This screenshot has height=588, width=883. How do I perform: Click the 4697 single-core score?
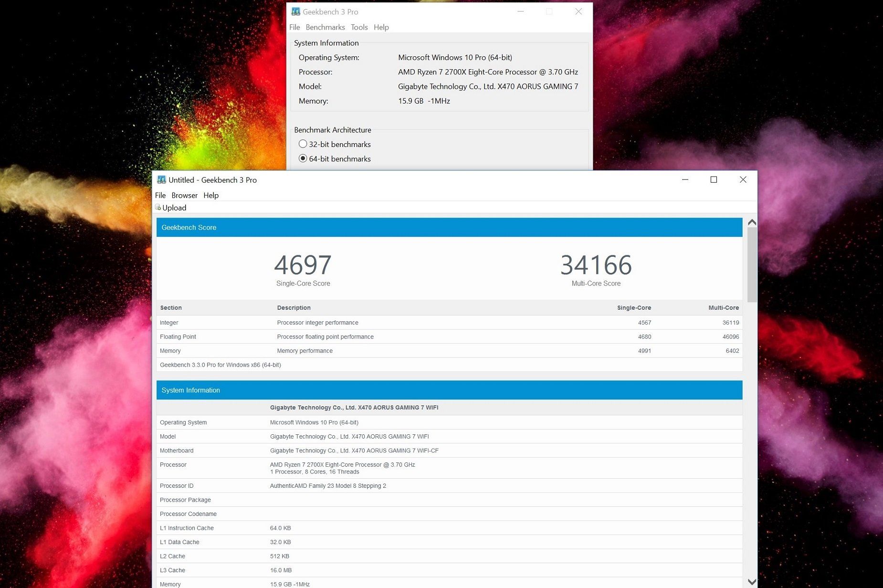[x=303, y=265]
